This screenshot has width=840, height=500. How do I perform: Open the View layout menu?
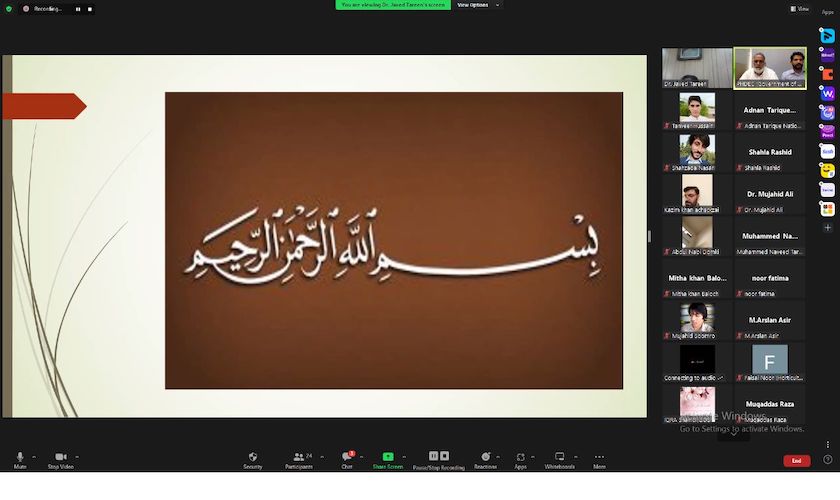[799, 8]
